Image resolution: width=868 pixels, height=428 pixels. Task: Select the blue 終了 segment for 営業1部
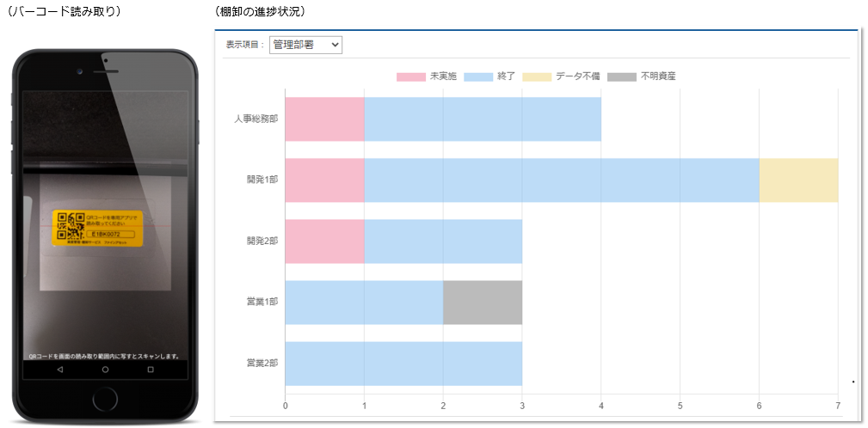(364, 302)
